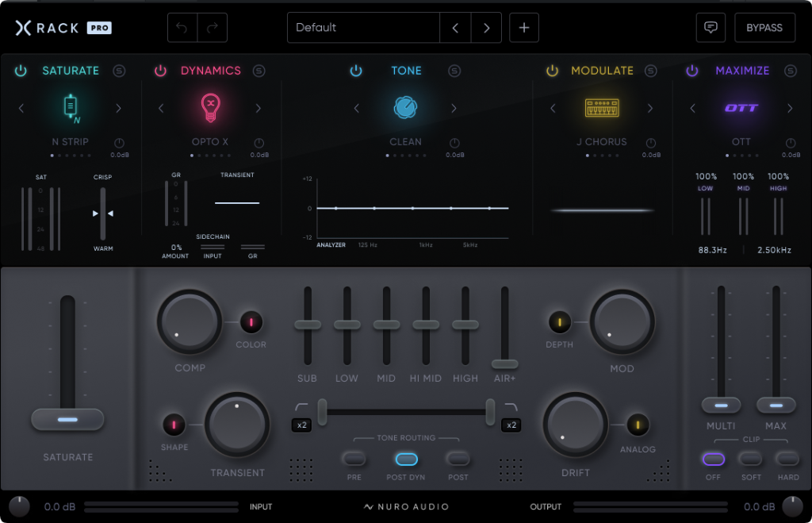The image size is (812, 523).
Task: Click the N Strip output gain dial icon
Action: click(x=119, y=143)
